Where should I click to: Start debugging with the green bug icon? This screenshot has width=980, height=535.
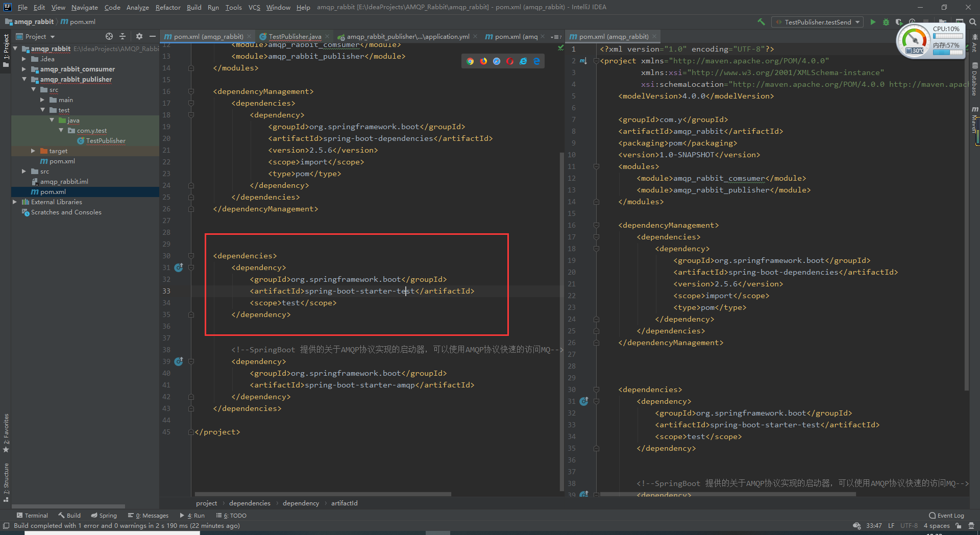pyautogui.click(x=886, y=22)
